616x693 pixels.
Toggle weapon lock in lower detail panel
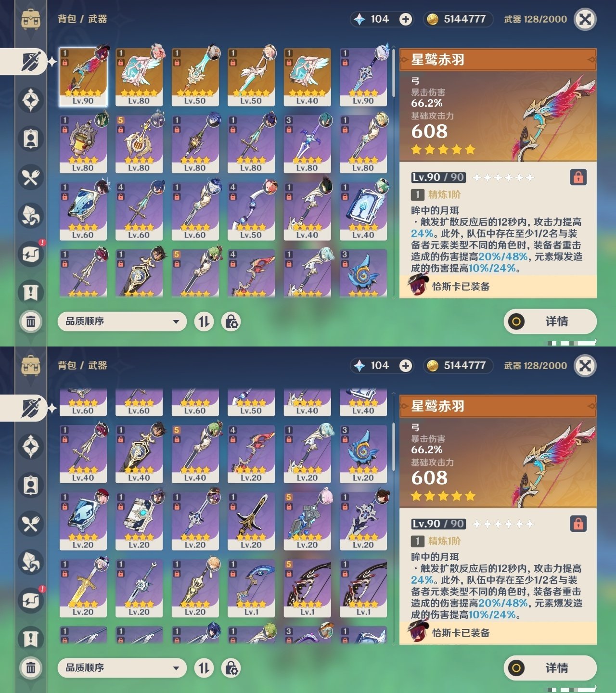pyautogui.click(x=578, y=524)
